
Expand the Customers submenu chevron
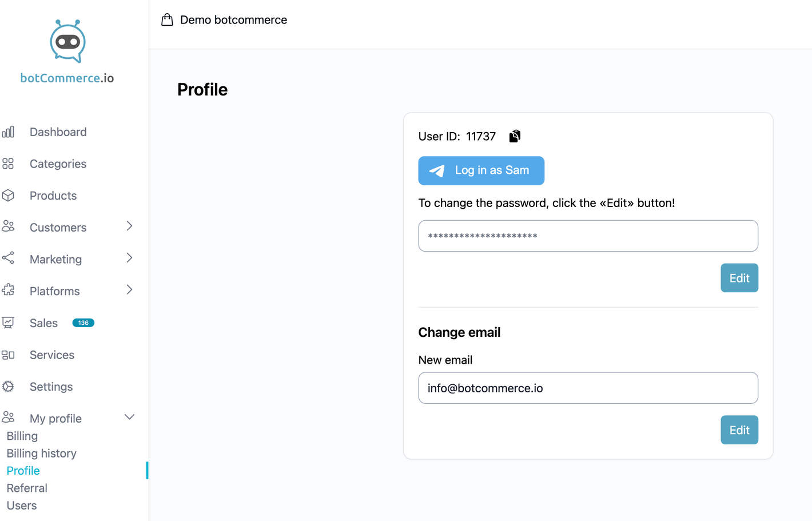pos(129,226)
